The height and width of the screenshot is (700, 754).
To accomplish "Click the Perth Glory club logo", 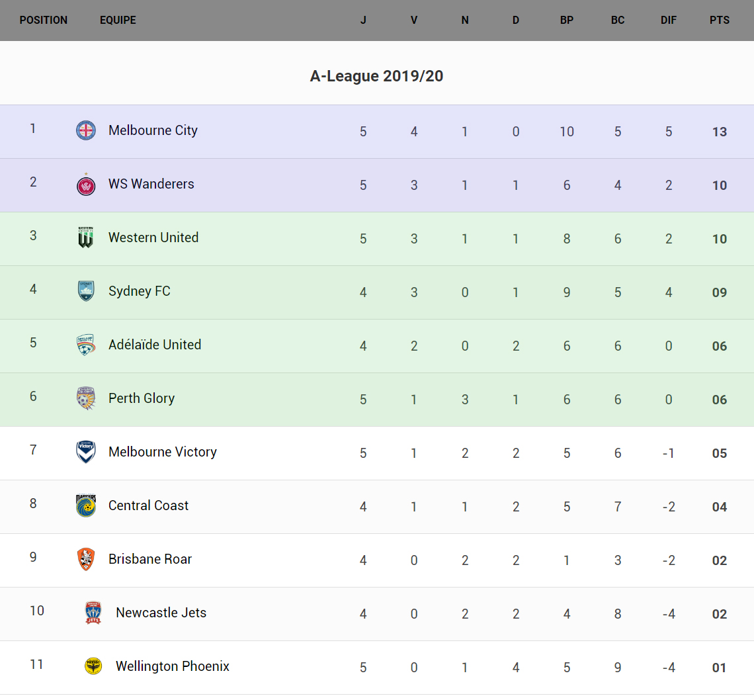I will (x=86, y=398).
